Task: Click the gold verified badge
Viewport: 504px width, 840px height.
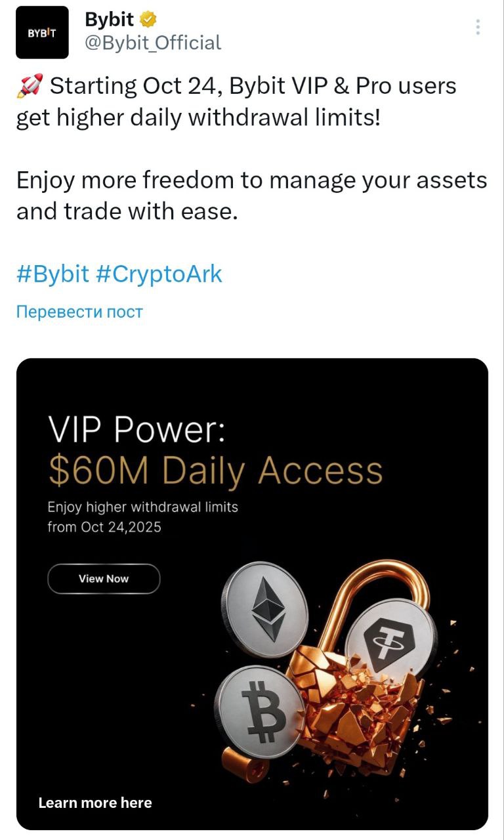Action: click(x=149, y=20)
